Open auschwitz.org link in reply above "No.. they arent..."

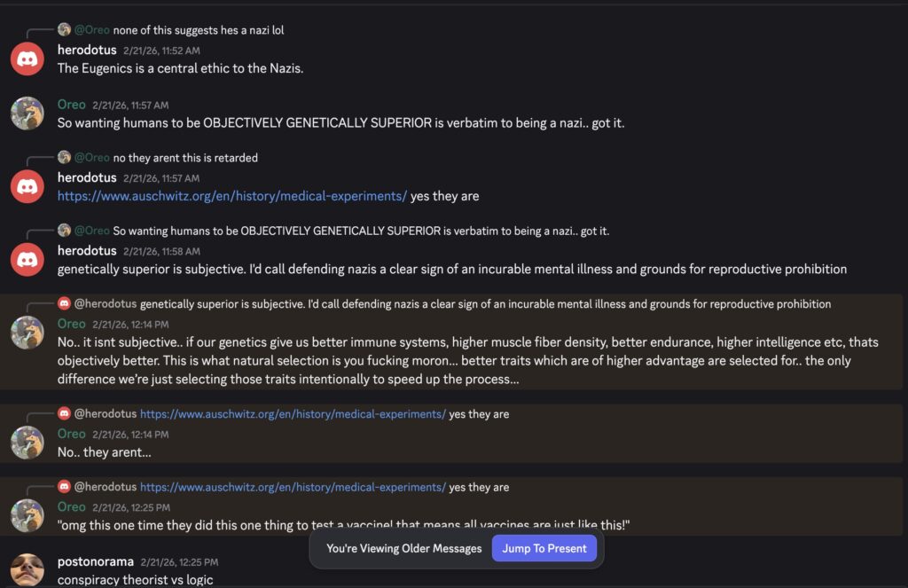click(x=293, y=414)
